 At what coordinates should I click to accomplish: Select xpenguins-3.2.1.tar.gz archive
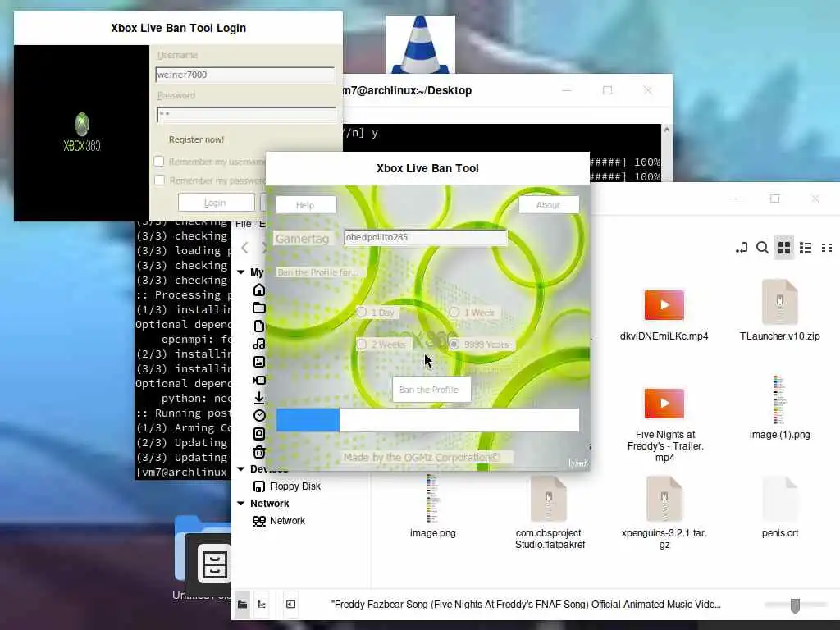664,513
